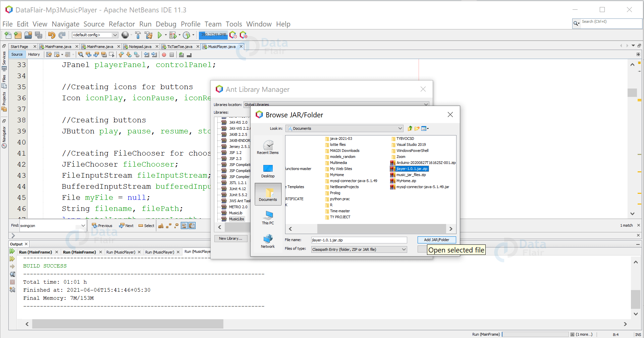Image resolution: width=644 pixels, height=338 pixels.
Task: Start macro recording with red record icon
Action: [164, 55]
